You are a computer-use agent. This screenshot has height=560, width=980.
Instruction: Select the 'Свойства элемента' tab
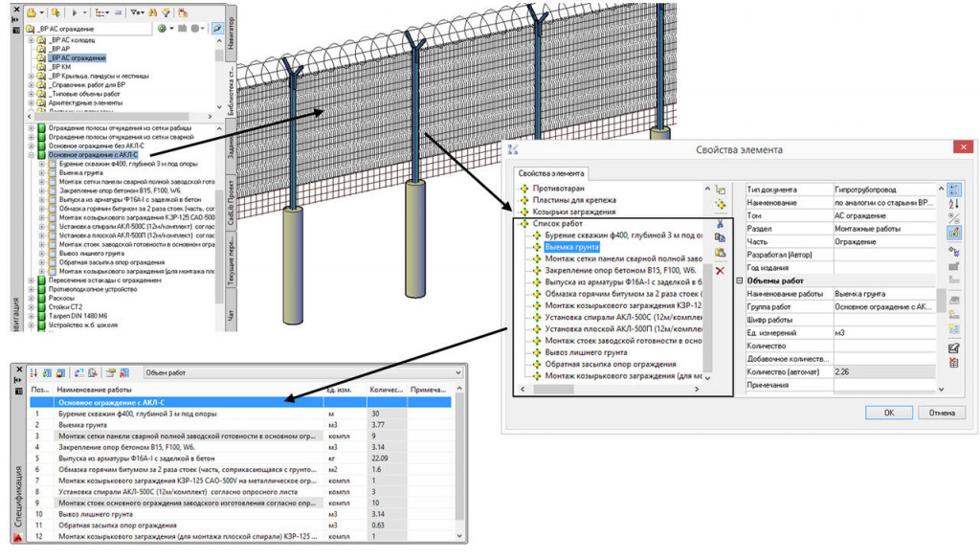(x=552, y=173)
